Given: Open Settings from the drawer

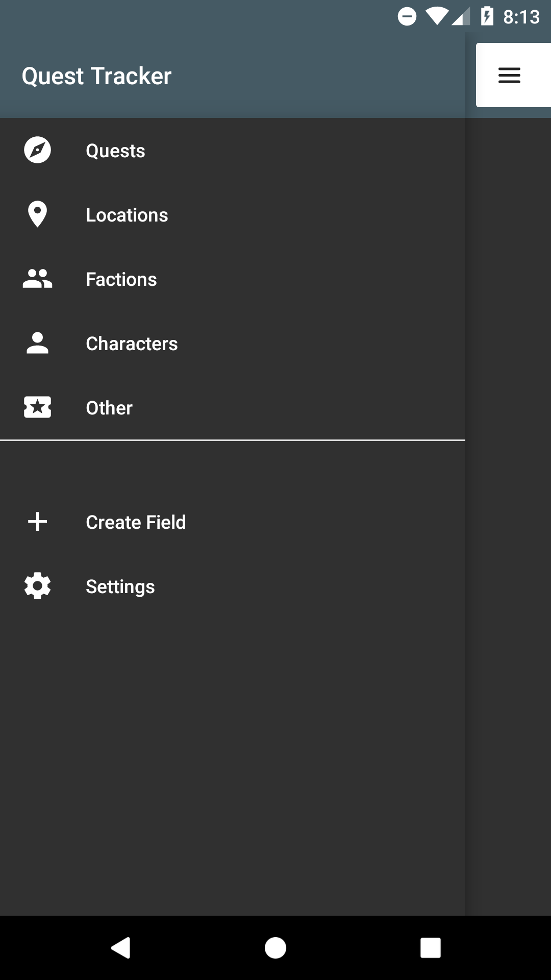Looking at the screenshot, I should click(x=120, y=587).
